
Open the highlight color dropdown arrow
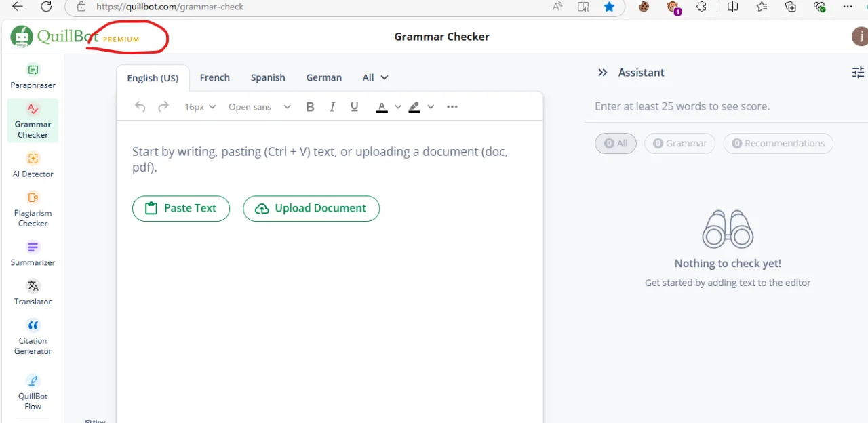pos(431,107)
